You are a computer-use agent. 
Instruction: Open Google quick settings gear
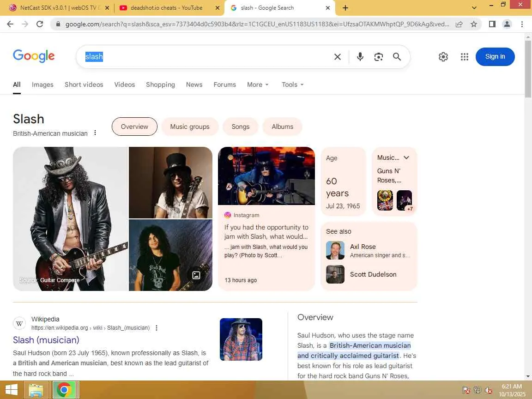pyautogui.click(x=443, y=57)
